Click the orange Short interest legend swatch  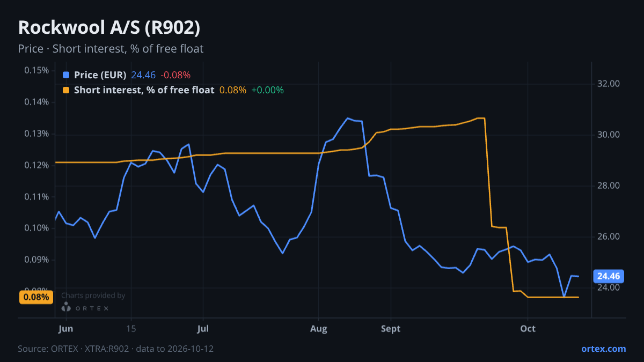(66, 90)
